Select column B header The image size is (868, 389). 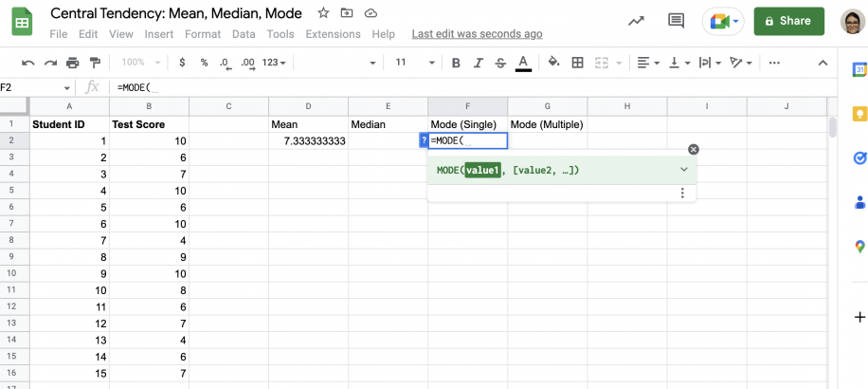(149, 106)
